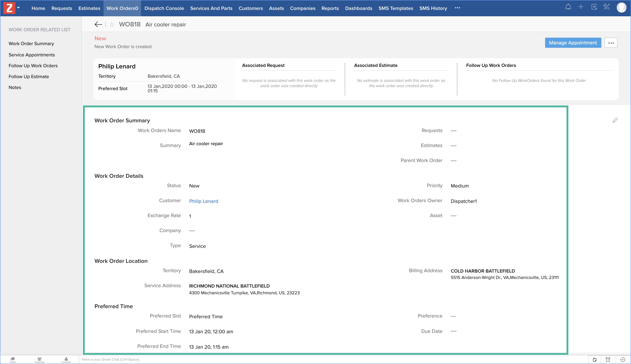Click the back arrow beside WO818

click(x=98, y=25)
